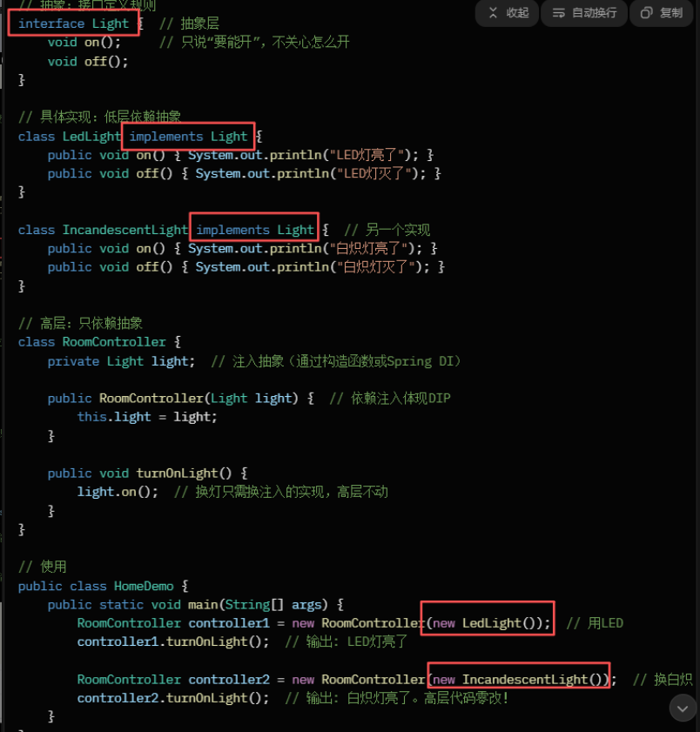Click the highlighted "interface Light" declaration
The height and width of the screenshot is (732, 700).
click(x=73, y=24)
